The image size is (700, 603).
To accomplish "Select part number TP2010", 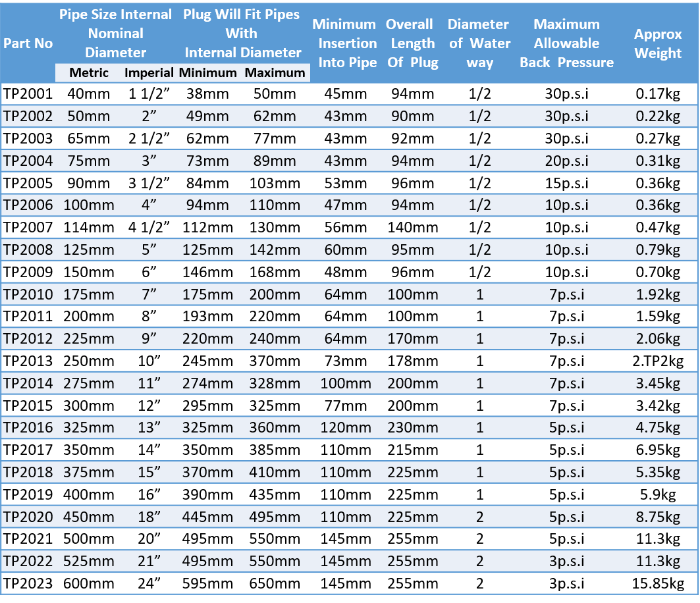I will [x=28, y=294].
